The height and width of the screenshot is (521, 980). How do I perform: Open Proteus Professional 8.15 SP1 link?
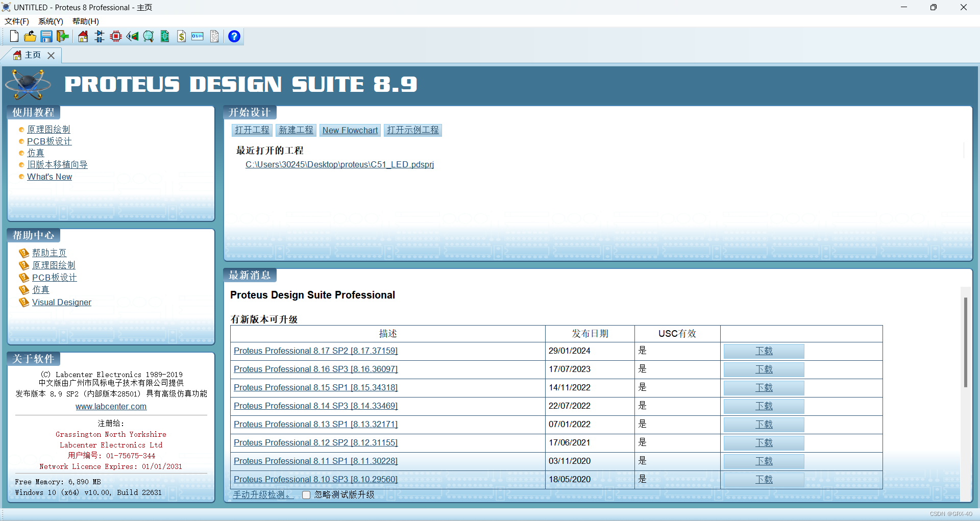tap(316, 388)
